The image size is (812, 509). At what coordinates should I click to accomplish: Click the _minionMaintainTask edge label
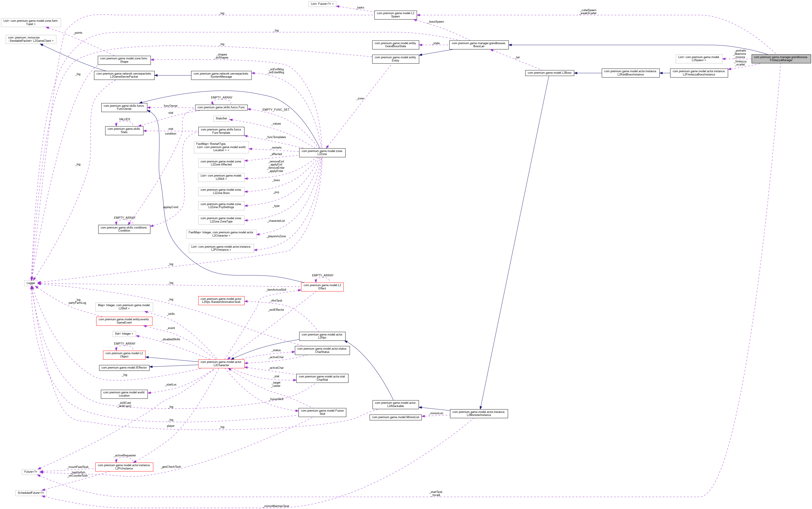[276, 506]
